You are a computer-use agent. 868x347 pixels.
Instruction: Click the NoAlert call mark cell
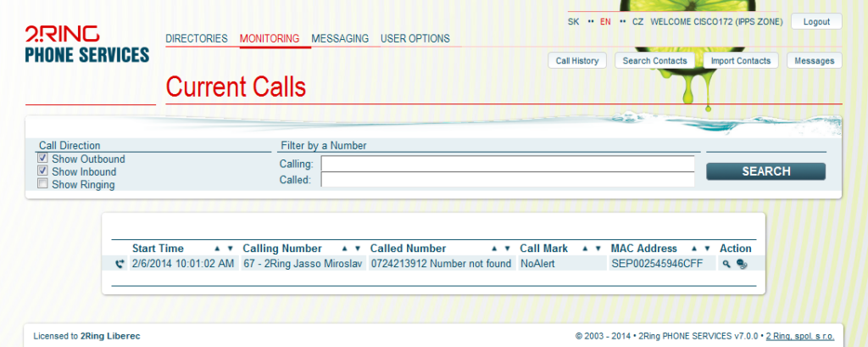tap(562, 264)
